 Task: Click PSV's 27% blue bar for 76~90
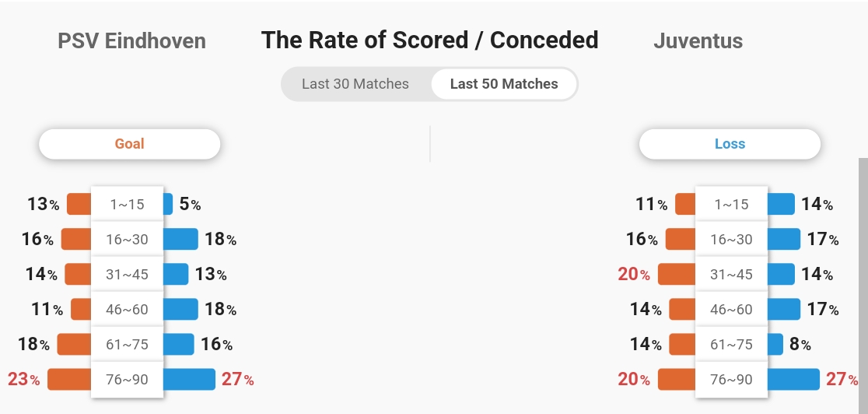[x=189, y=380]
